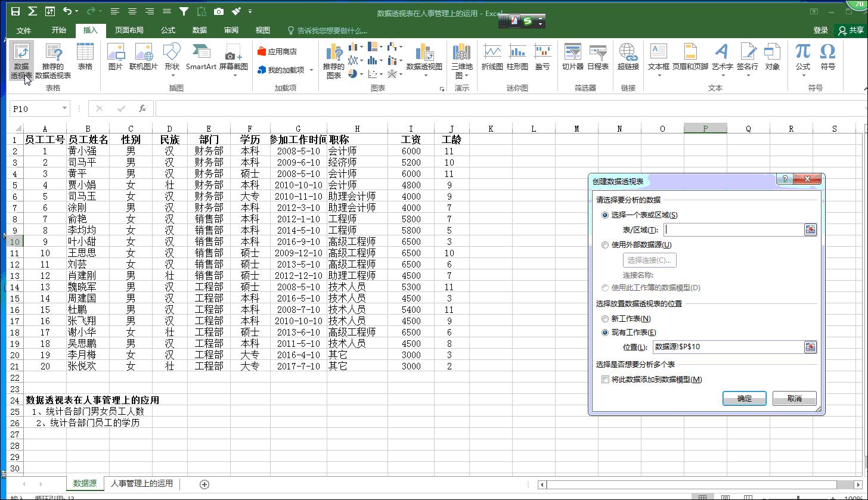Add a new sheet with plus button
This screenshot has height=500, width=868.
204,484
